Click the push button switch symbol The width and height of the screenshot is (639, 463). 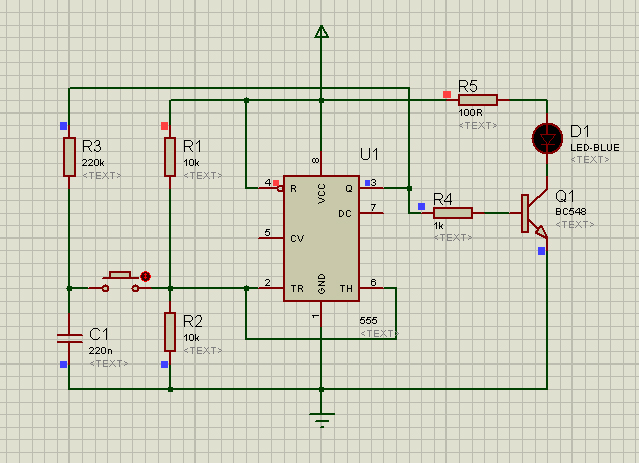(x=120, y=282)
